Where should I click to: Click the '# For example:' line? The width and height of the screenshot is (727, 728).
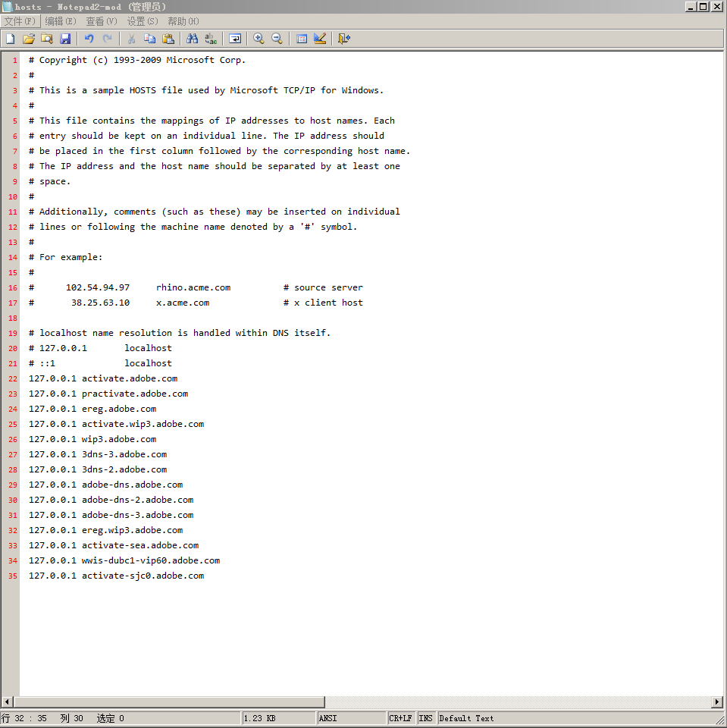[65, 257]
